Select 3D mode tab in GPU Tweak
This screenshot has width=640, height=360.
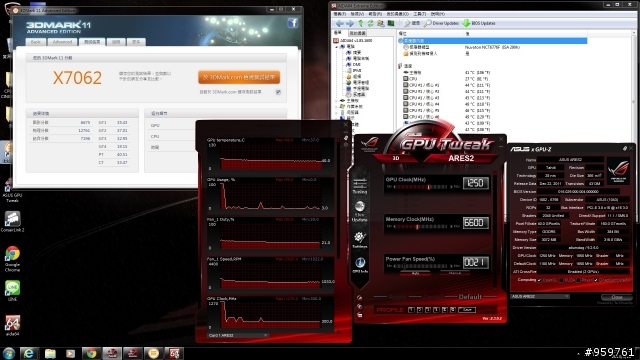pos(396,158)
